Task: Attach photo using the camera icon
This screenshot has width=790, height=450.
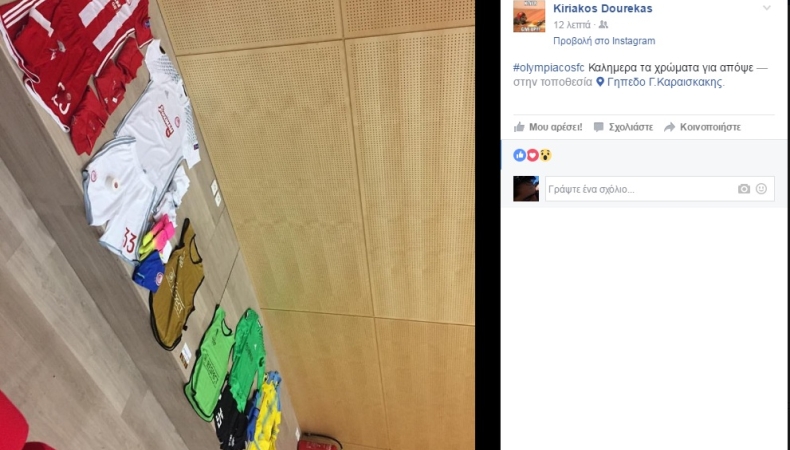Action: pyautogui.click(x=744, y=189)
